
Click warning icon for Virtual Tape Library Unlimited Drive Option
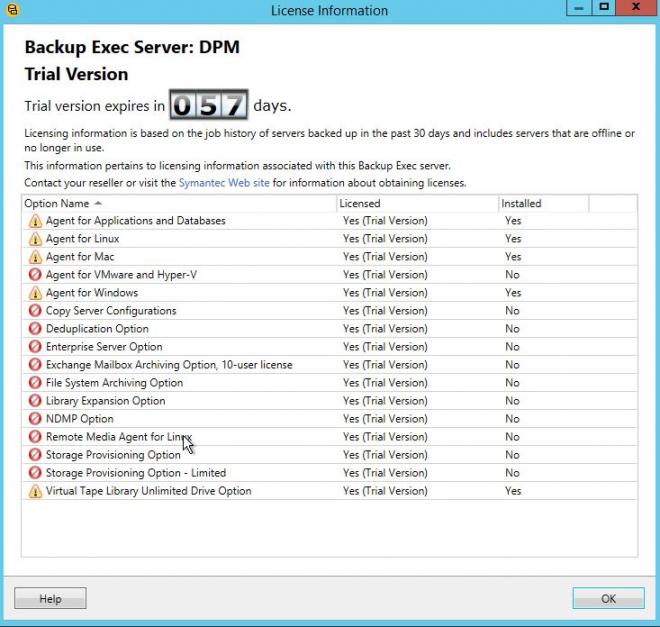[36, 491]
